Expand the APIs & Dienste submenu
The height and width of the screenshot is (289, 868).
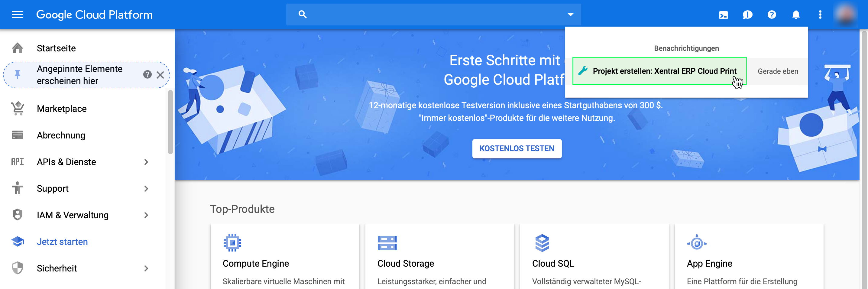(x=146, y=162)
